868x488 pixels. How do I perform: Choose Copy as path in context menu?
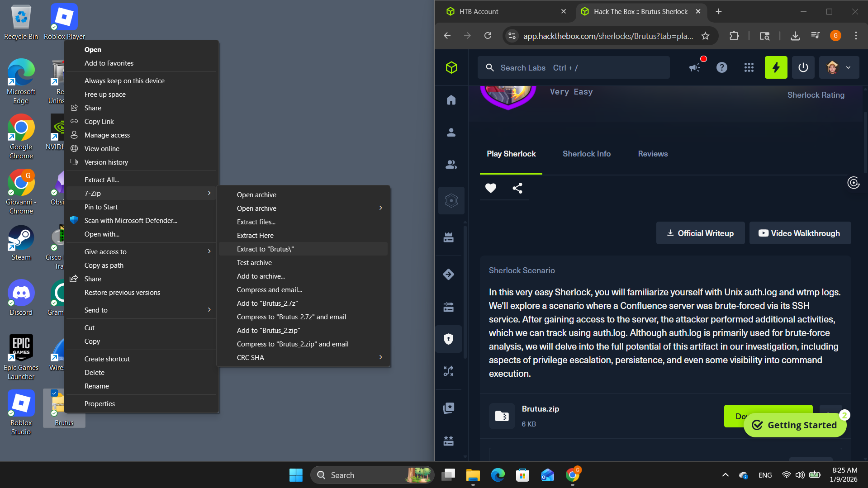(x=142, y=265)
